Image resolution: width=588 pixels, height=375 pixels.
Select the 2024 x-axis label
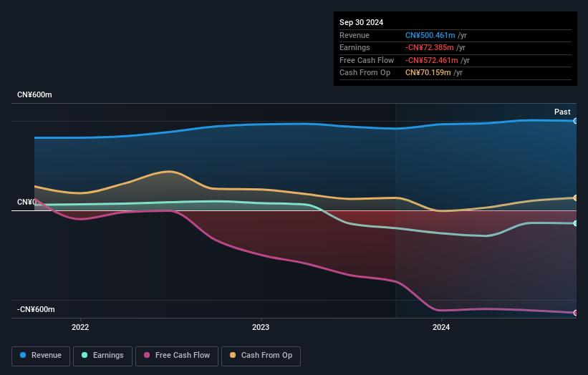click(x=441, y=327)
